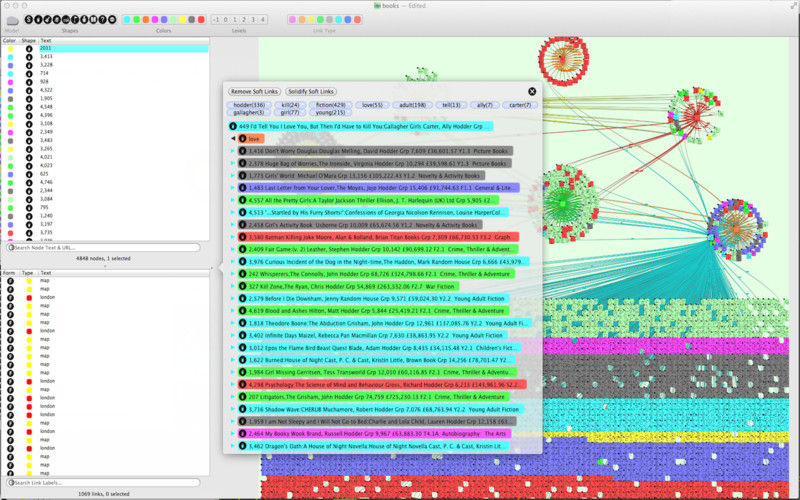
Task: Click the red circular cluster in the graph
Action: [x=564, y=60]
